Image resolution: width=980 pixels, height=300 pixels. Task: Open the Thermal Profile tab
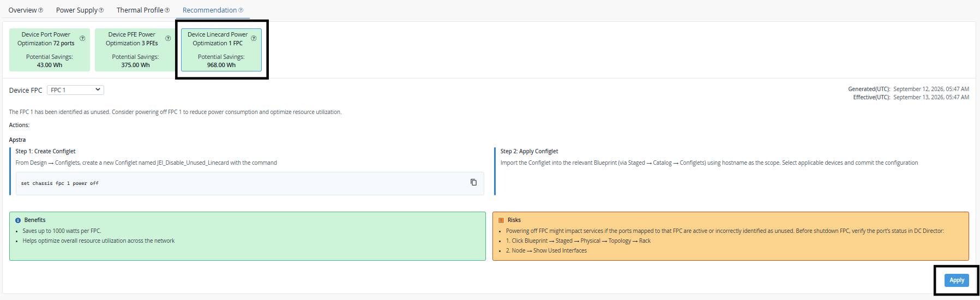(140, 10)
